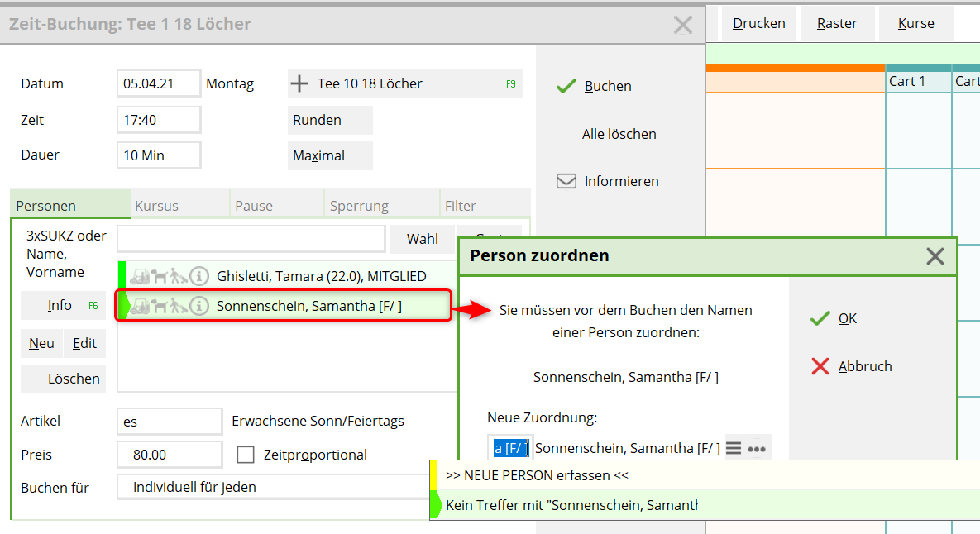Click the envelope icon next to Informieren
The height and width of the screenshot is (534, 980).
pyautogui.click(x=566, y=181)
